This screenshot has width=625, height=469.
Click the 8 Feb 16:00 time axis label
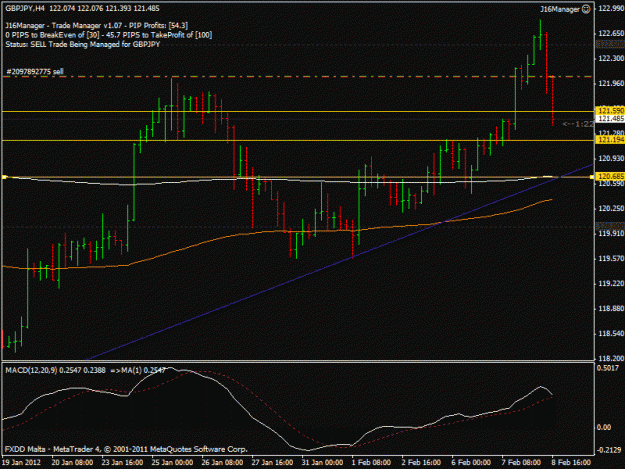[571, 463]
